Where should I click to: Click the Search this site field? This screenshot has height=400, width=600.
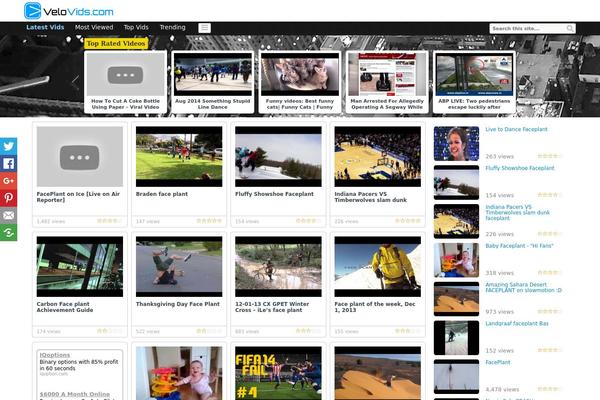coord(532,28)
